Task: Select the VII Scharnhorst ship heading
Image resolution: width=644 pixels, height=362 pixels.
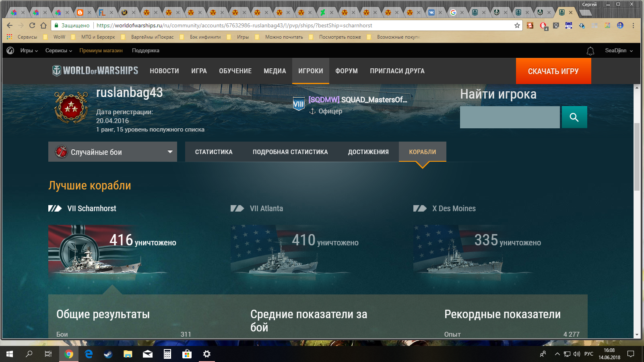Action: [92, 208]
